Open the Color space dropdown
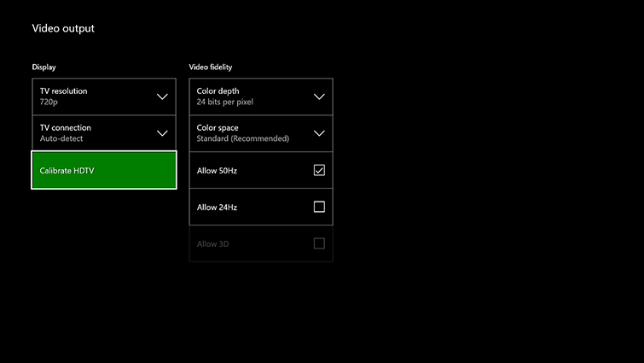The image size is (644, 363). (x=261, y=133)
